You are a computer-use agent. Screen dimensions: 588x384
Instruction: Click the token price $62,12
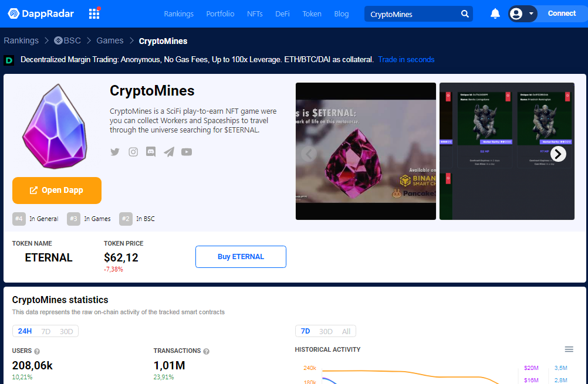coord(121,257)
